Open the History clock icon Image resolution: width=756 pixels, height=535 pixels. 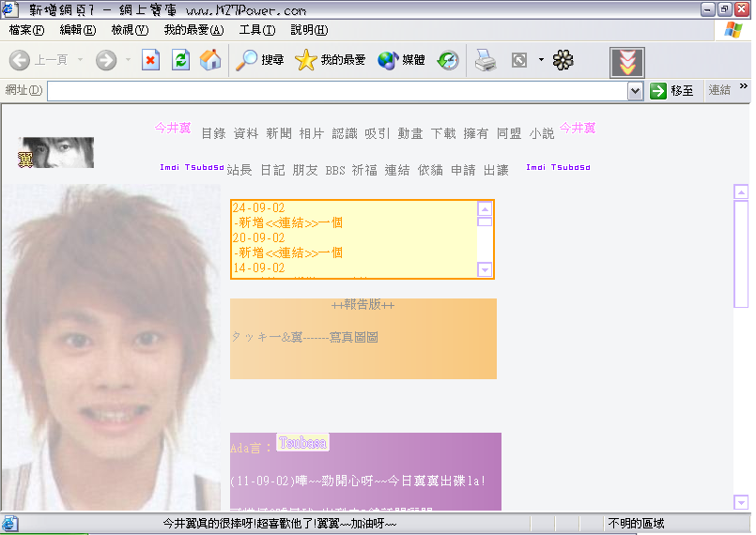448,60
